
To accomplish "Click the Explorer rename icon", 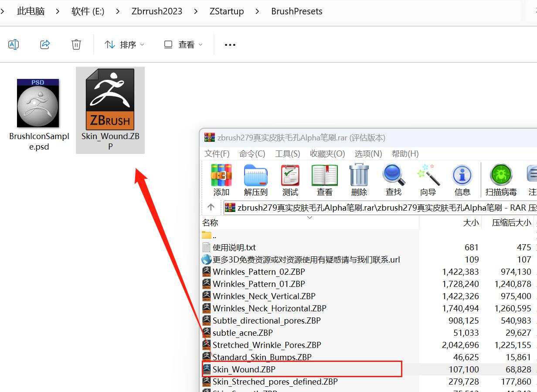I will 14,44.
